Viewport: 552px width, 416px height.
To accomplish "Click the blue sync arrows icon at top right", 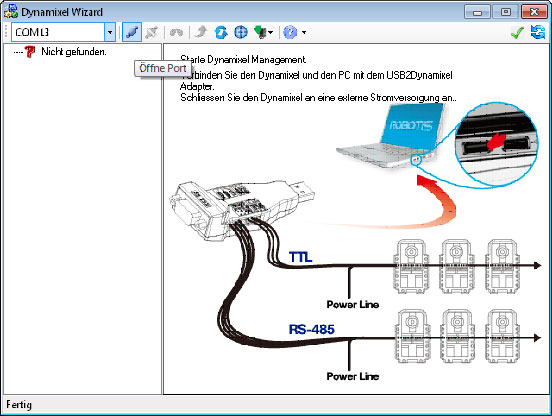I will click(x=538, y=32).
